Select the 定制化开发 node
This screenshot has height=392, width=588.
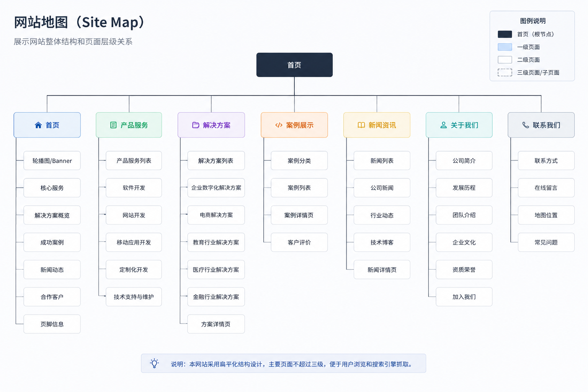pyautogui.click(x=134, y=270)
